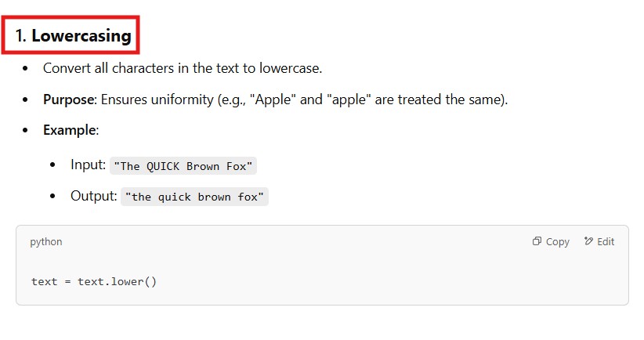The height and width of the screenshot is (340, 644).
Task: Click the Output: label text
Action: point(93,197)
